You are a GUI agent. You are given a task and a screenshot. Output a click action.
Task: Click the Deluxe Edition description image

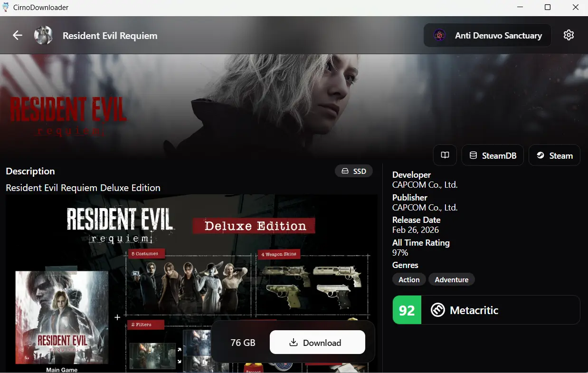(191, 284)
